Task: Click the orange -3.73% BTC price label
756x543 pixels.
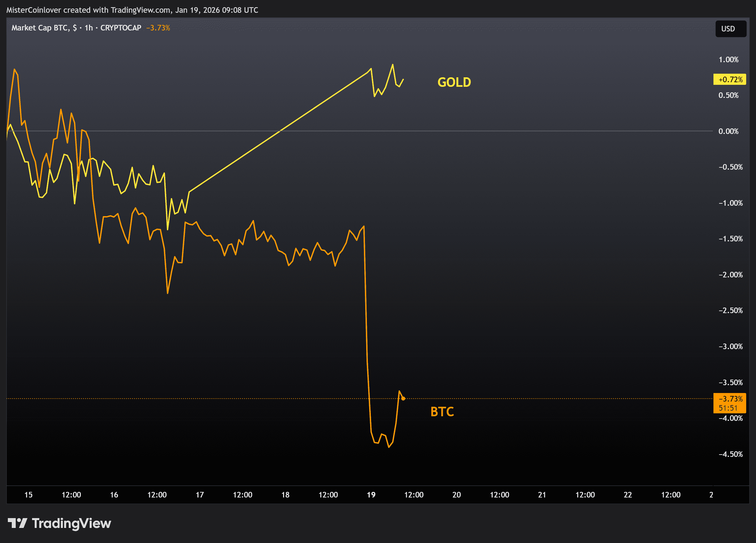Action: point(730,399)
